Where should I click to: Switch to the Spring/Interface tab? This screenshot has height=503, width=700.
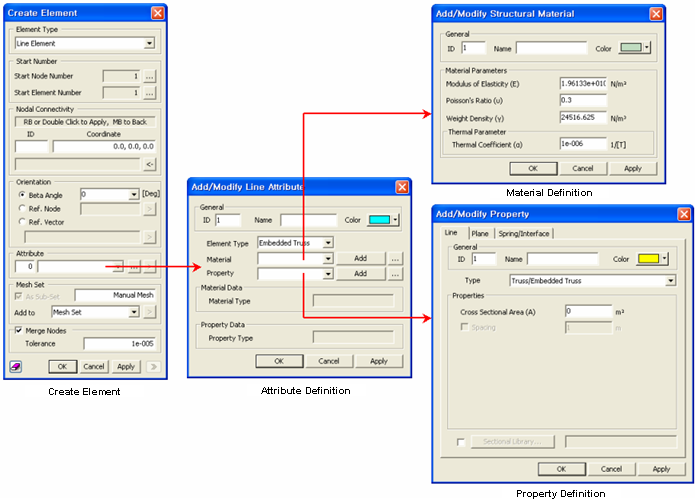(525, 234)
